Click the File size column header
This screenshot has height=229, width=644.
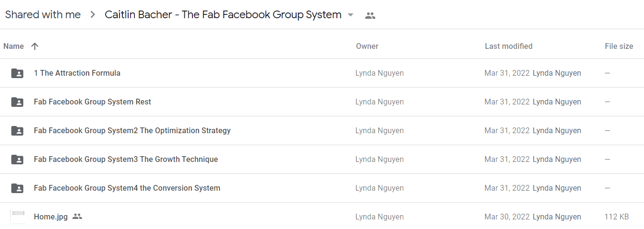point(619,46)
